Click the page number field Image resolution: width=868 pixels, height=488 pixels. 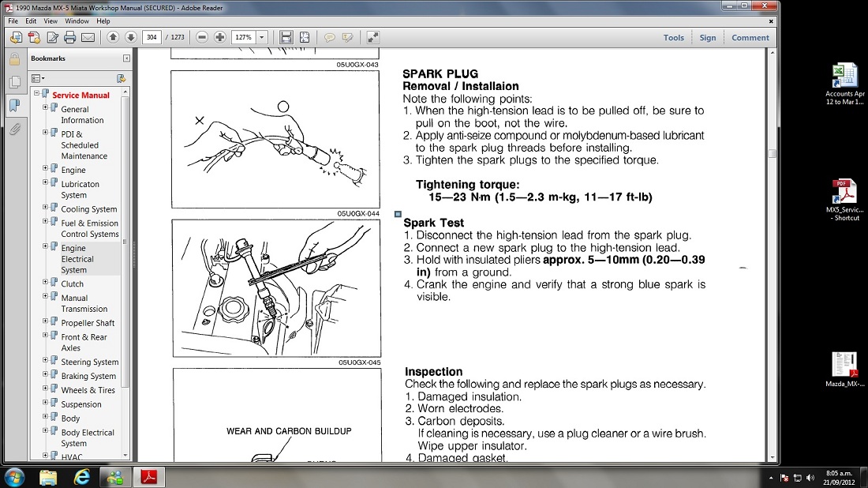point(152,38)
